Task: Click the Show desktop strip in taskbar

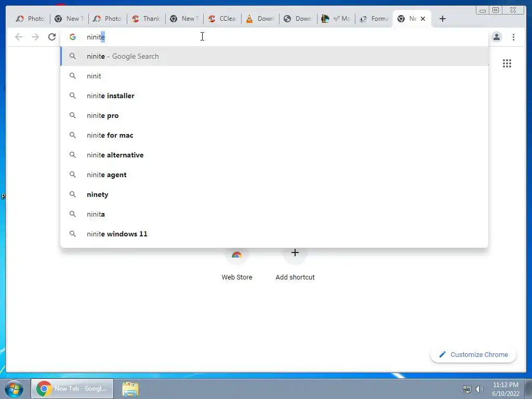Action: pyautogui.click(x=528, y=389)
